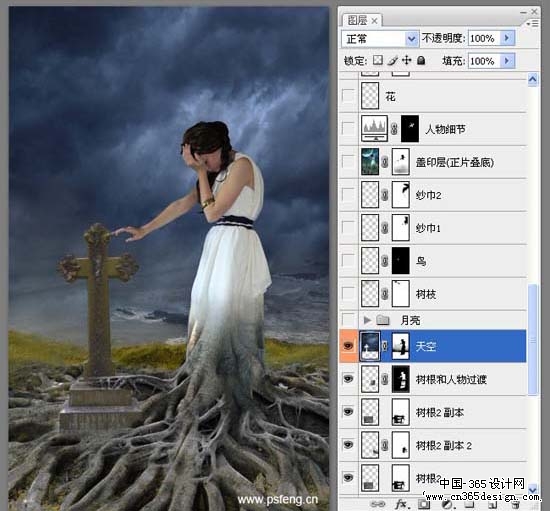Hide the 天空 layer eye icon
Screen dimensions: 550x511
[348, 346]
